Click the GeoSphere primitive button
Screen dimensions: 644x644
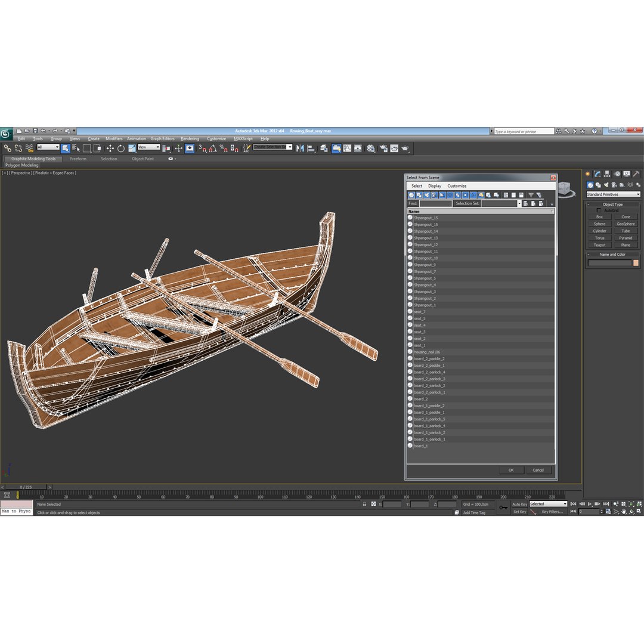[x=626, y=224]
